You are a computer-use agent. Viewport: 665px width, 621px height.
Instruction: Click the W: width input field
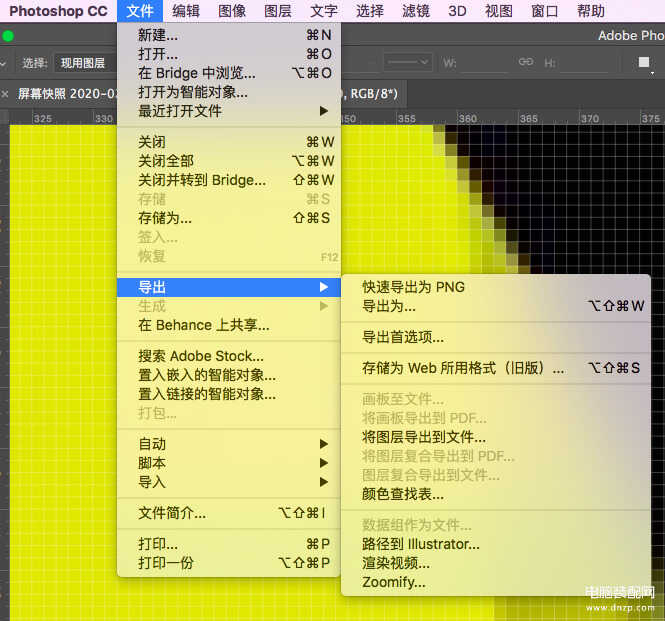484,63
